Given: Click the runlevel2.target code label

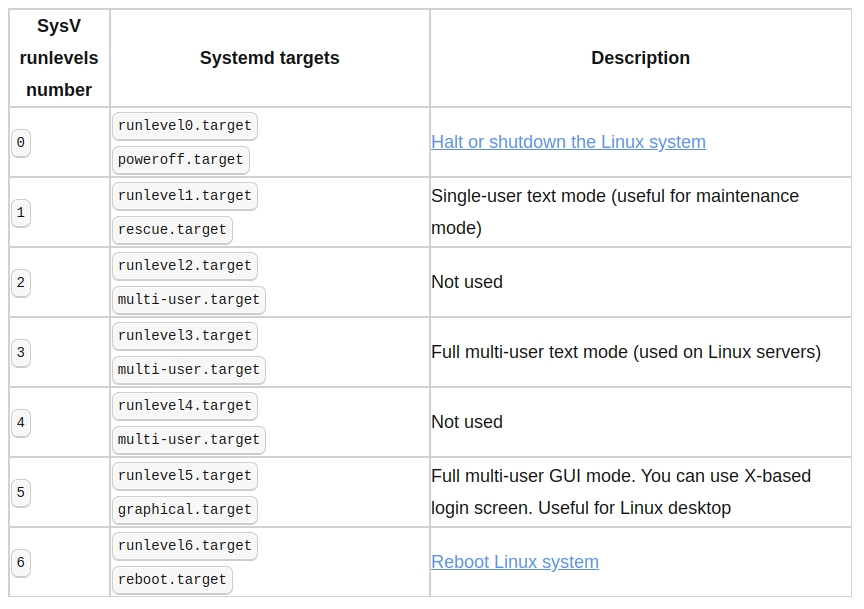Looking at the screenshot, I should pos(185,266).
